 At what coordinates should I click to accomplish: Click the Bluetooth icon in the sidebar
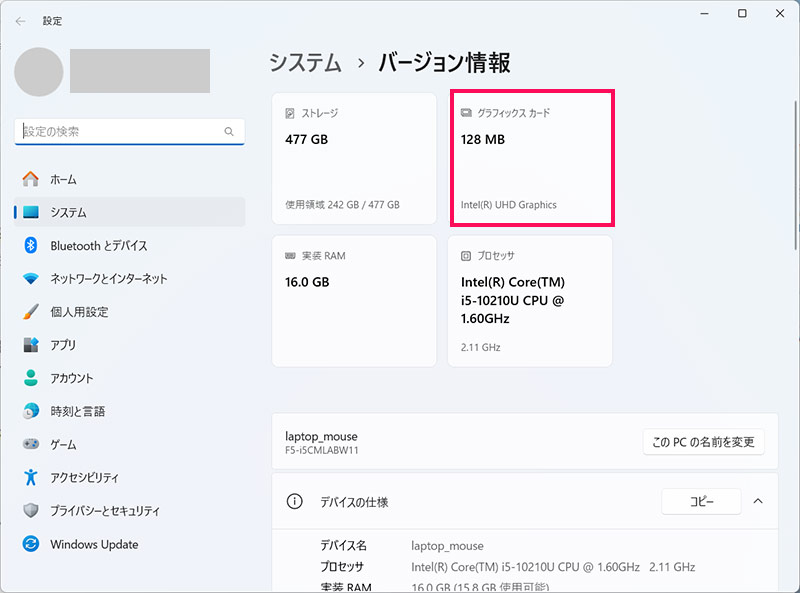pos(31,245)
